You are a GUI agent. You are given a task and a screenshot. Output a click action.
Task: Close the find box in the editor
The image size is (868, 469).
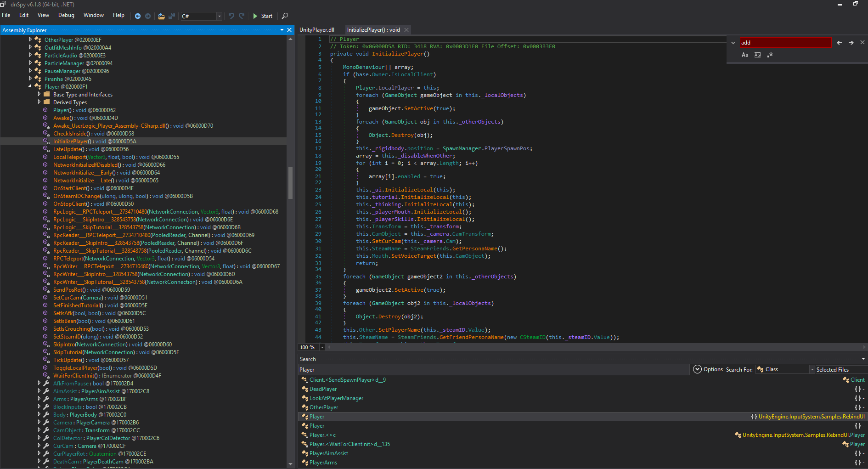pos(862,43)
